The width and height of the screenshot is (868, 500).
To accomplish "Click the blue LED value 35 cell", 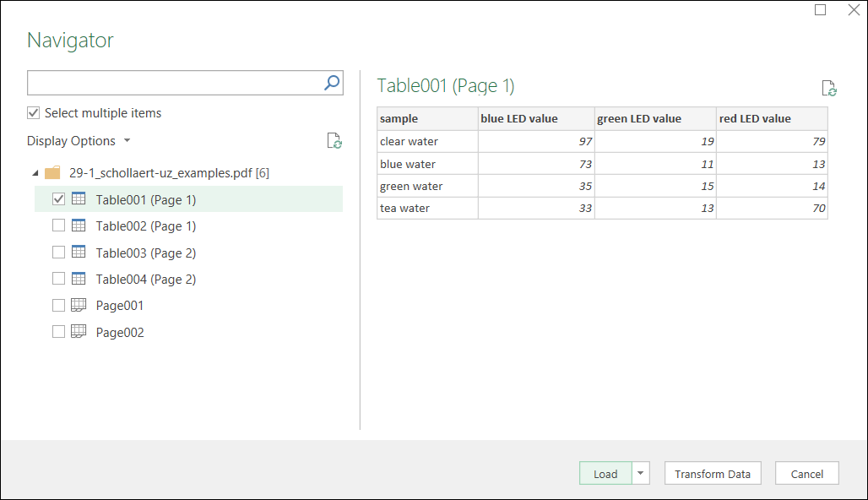I will pyautogui.click(x=536, y=186).
